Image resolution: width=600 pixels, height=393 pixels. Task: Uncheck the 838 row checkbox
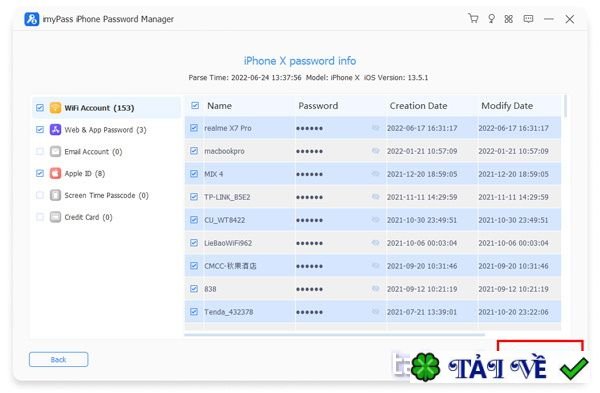pyautogui.click(x=194, y=289)
